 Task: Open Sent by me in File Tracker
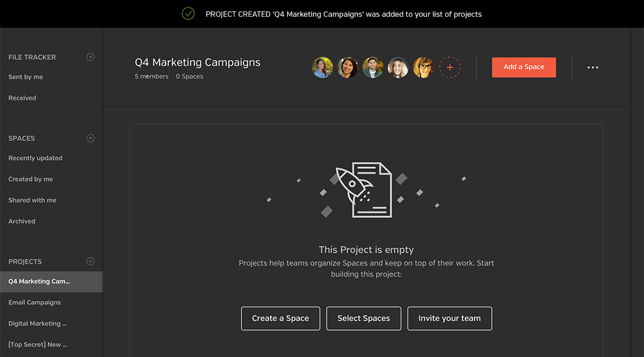26,77
